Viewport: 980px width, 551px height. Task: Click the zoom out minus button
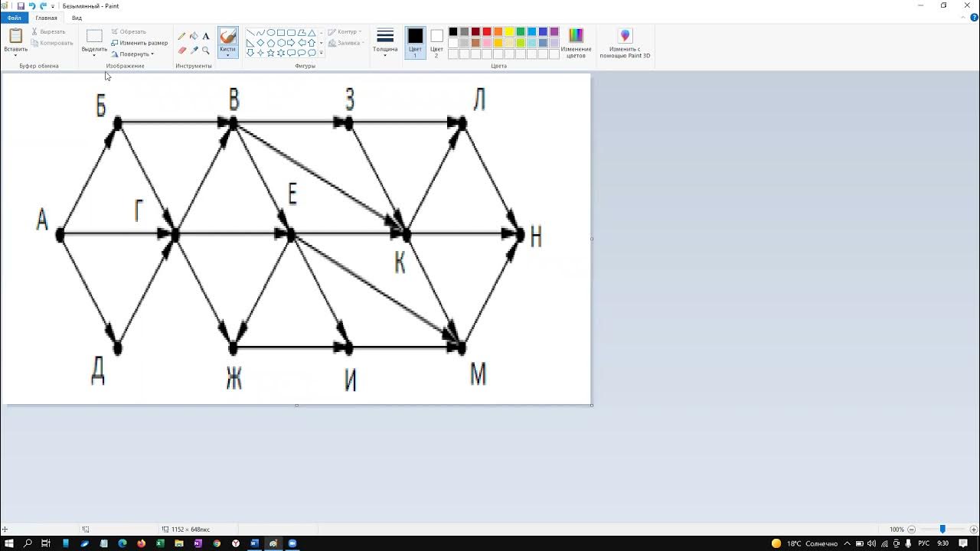pyautogui.click(x=911, y=530)
